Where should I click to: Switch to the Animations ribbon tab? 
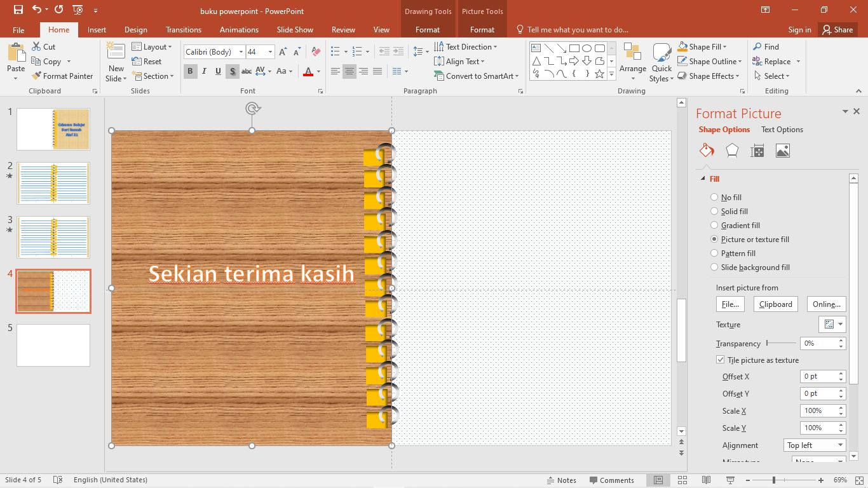pos(238,29)
